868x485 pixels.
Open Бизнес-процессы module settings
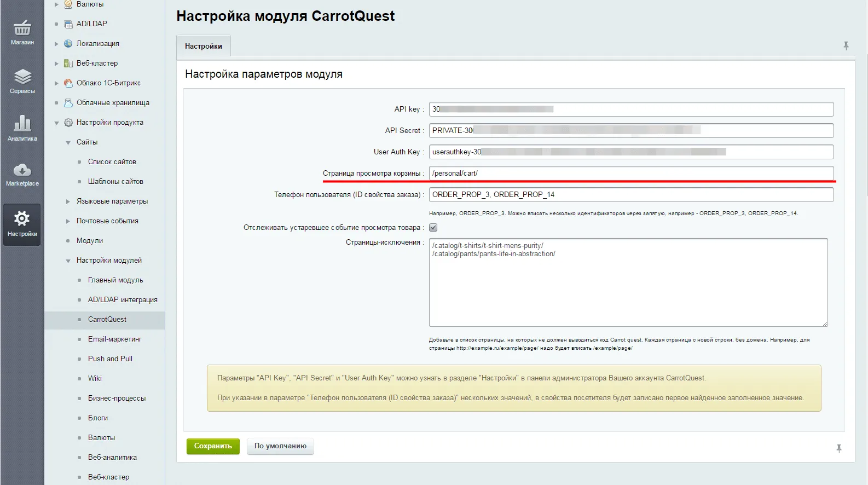tap(117, 399)
